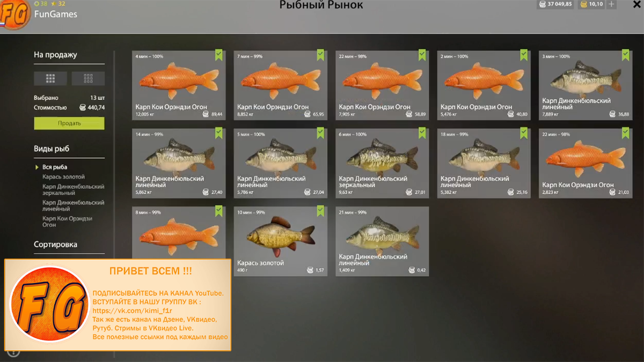The height and width of the screenshot is (362, 644).
Task: Toggle checkmark on Карась золотой card
Action: (x=320, y=211)
